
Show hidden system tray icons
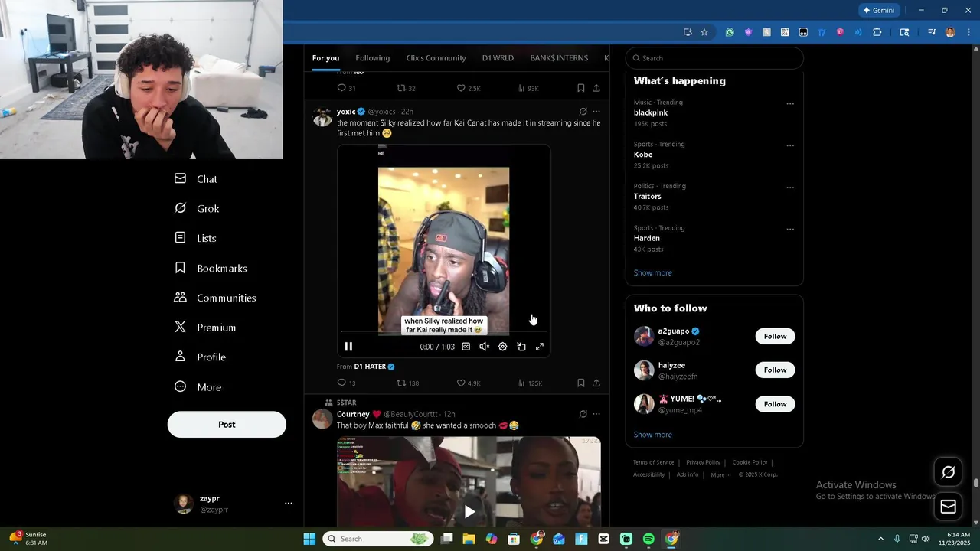coord(880,539)
